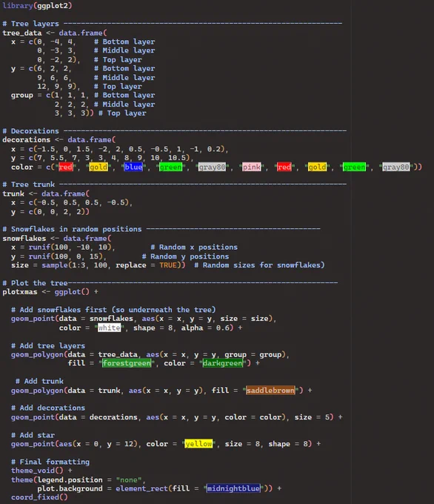Viewport: 434px width, 504px height.
Task: Click the size = 5 argument
Action: point(312,417)
